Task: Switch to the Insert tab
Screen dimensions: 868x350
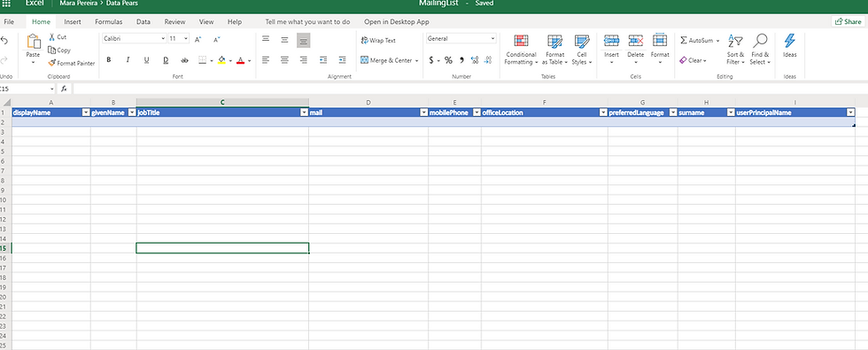Action: tap(73, 22)
